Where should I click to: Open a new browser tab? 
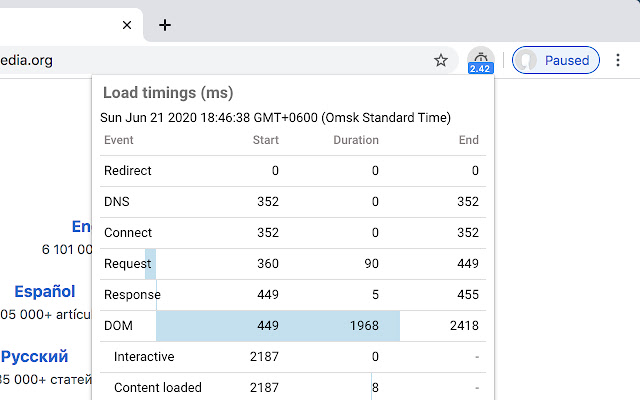[x=165, y=25]
